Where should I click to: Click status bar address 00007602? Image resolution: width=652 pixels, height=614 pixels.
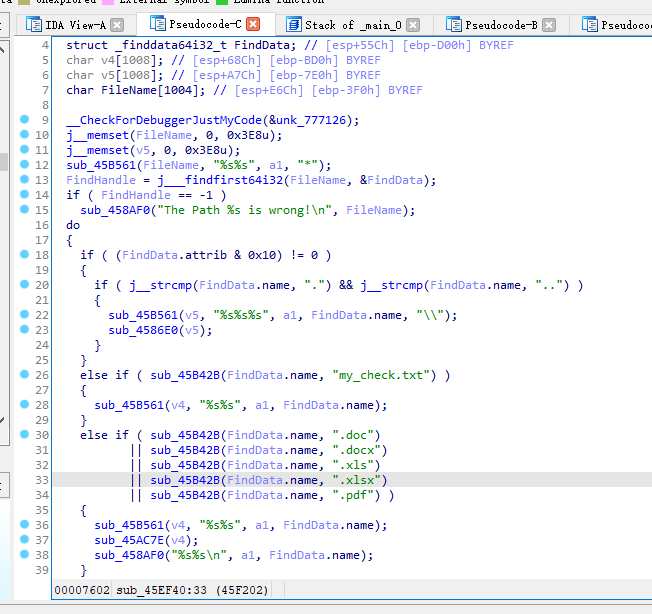[82, 590]
